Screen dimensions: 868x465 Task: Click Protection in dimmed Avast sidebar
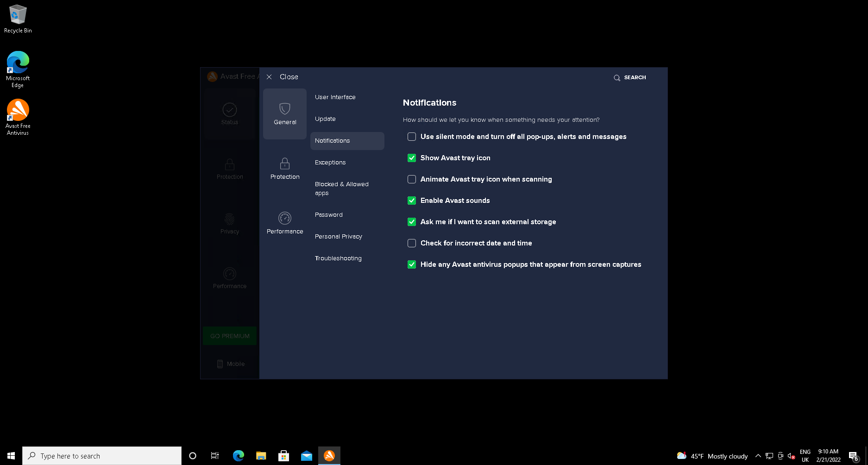[x=230, y=169]
